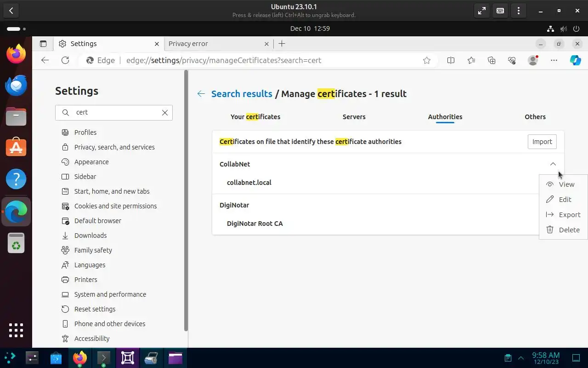This screenshot has width=588, height=368.
Task: Open Settings and more menu
Action: (x=554, y=60)
